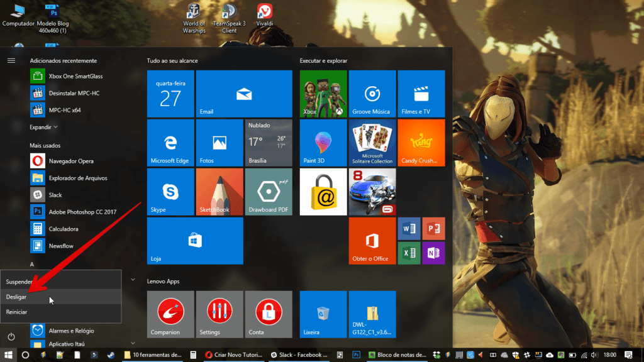This screenshot has width=644, height=362.
Task: Start Paint 3D from the tile
Action: pyautogui.click(x=323, y=143)
